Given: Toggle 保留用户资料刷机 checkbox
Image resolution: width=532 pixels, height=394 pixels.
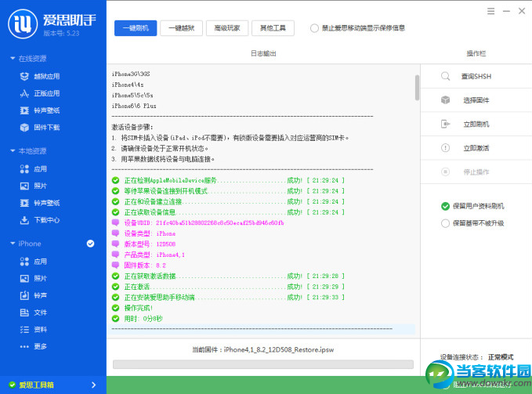Looking at the screenshot, I should [445, 206].
